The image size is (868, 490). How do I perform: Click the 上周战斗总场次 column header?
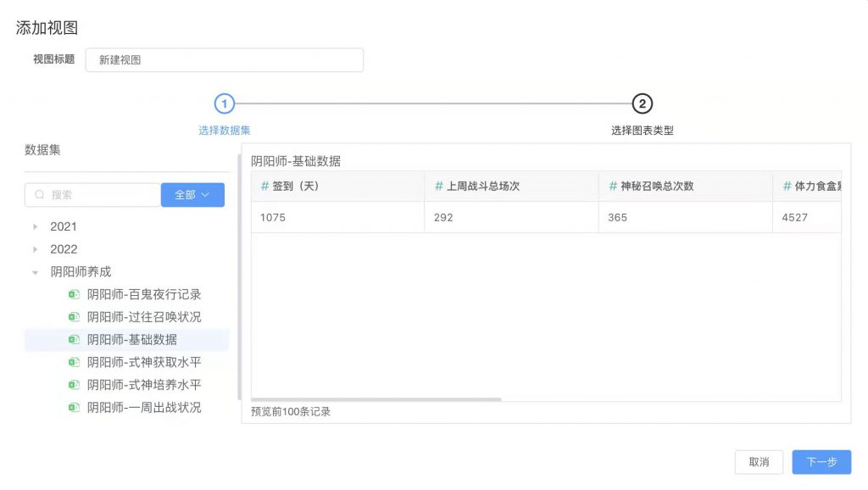pos(511,186)
